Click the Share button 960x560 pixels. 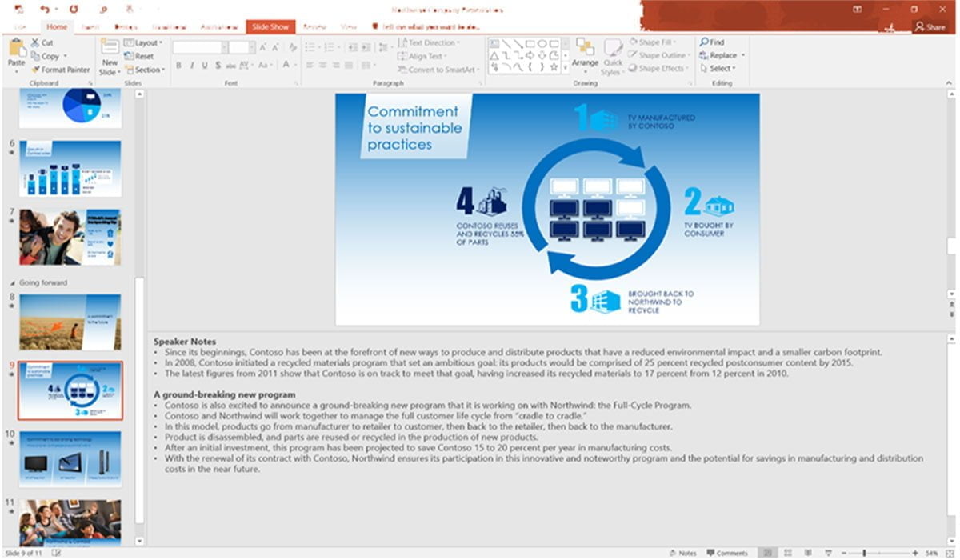pos(930,26)
